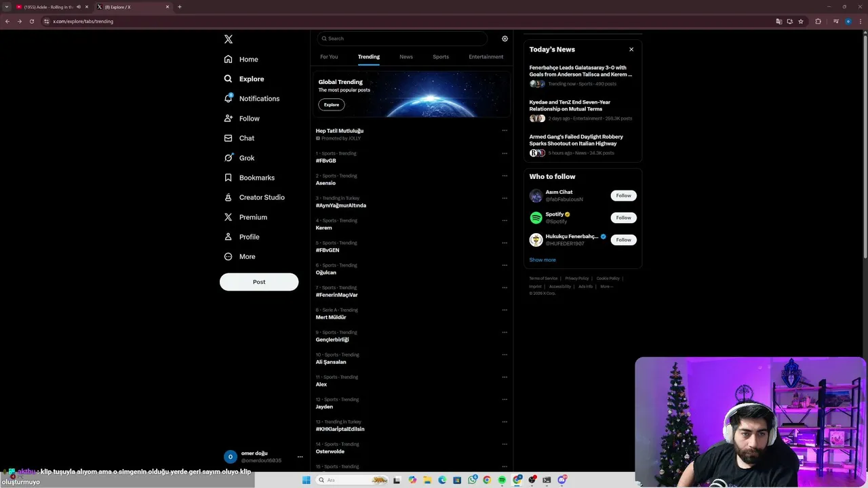Open options menu for #AynıYağmurAltında trend
The width and height of the screenshot is (868, 488).
[x=505, y=198]
